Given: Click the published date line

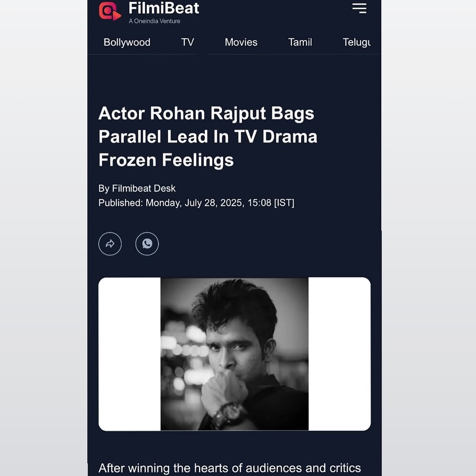Looking at the screenshot, I should point(197,203).
